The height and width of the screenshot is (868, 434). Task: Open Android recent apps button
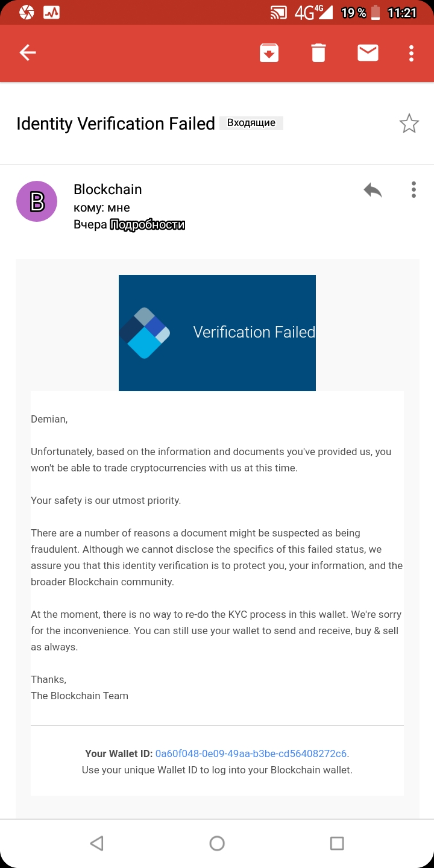pos(337,843)
